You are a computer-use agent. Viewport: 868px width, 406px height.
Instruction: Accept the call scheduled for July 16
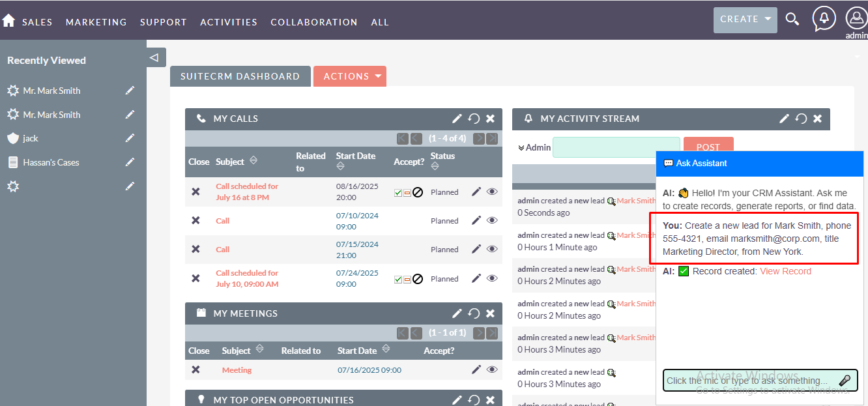pos(398,193)
